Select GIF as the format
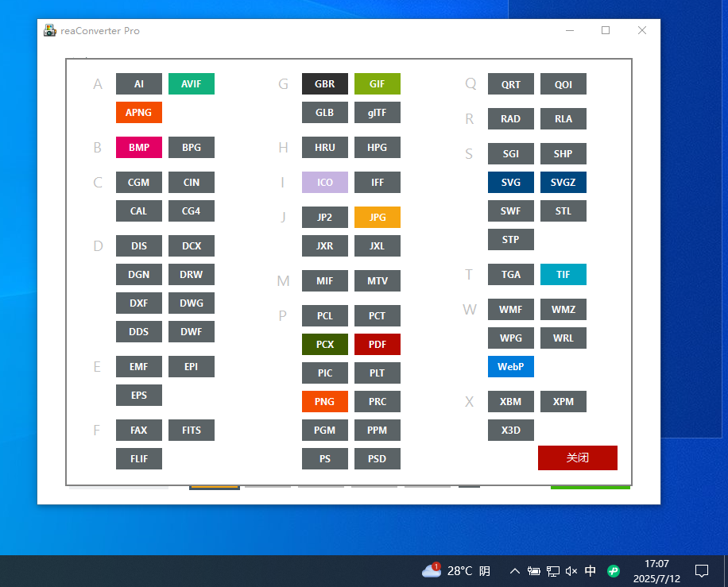 pos(377,84)
